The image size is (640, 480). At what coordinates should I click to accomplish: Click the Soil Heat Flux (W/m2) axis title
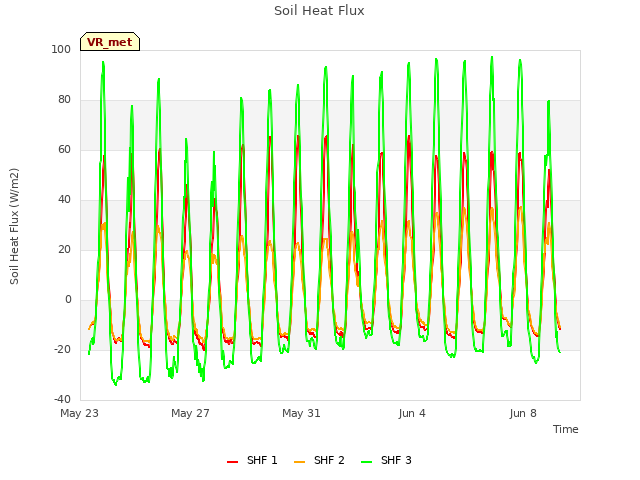(x=14, y=226)
